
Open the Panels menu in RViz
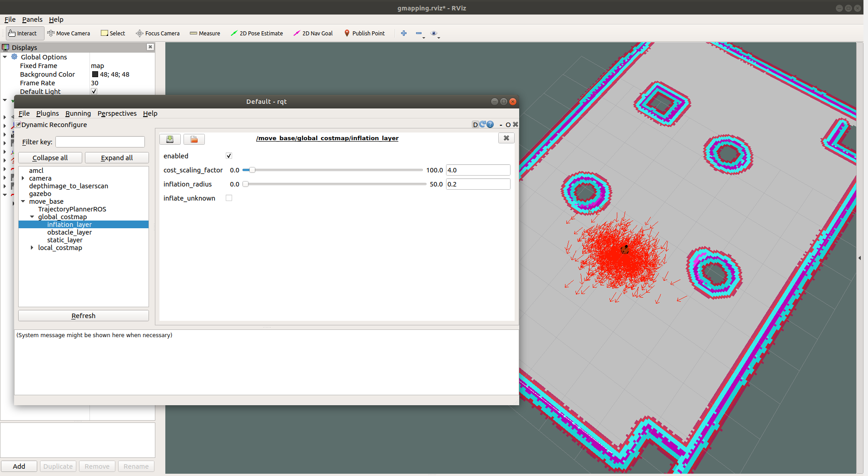(x=32, y=20)
